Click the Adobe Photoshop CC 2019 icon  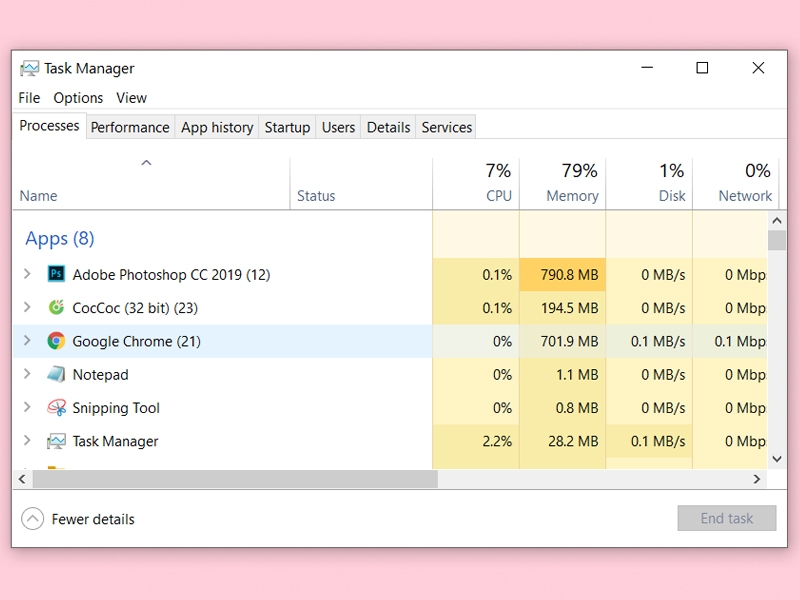point(58,274)
